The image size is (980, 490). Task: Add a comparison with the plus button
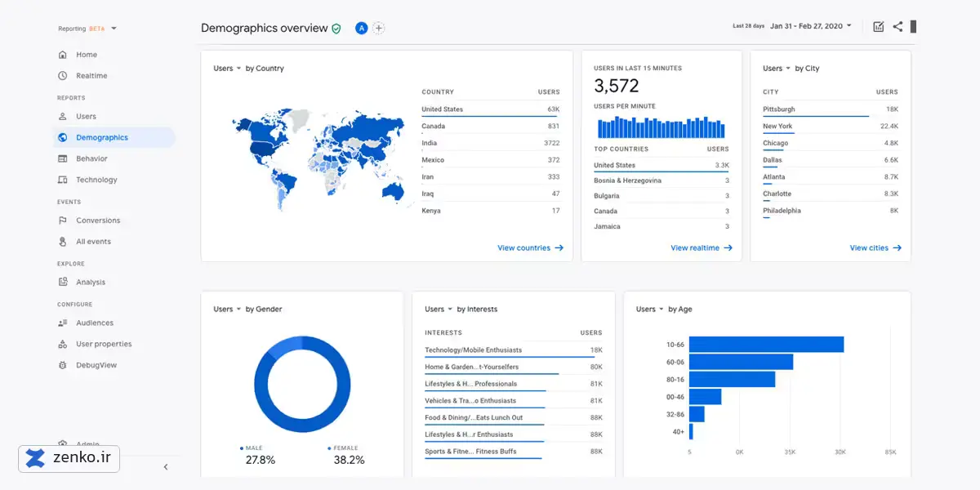coord(379,28)
